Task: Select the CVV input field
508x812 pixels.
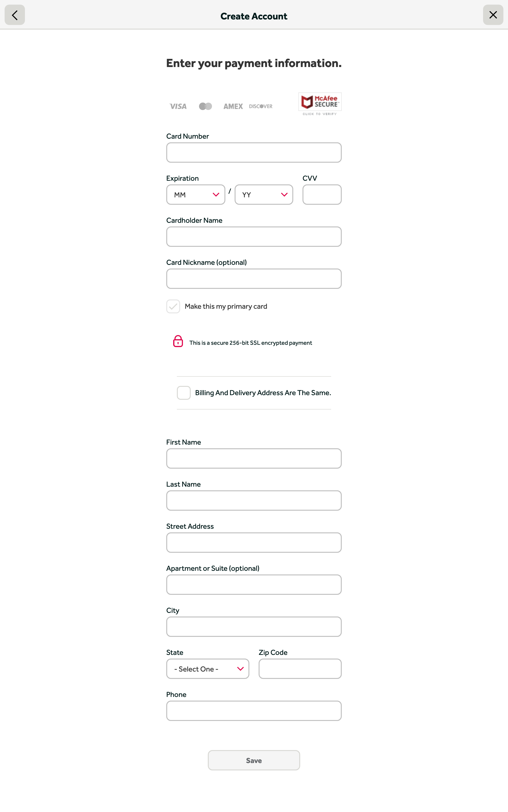Action: (321, 194)
